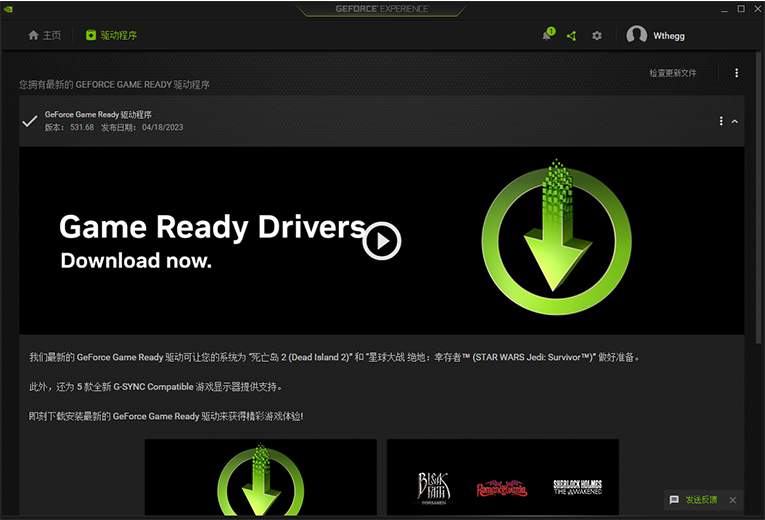765x520 pixels.
Task: Click the vertical scrollbar thumb
Action: click(760, 198)
